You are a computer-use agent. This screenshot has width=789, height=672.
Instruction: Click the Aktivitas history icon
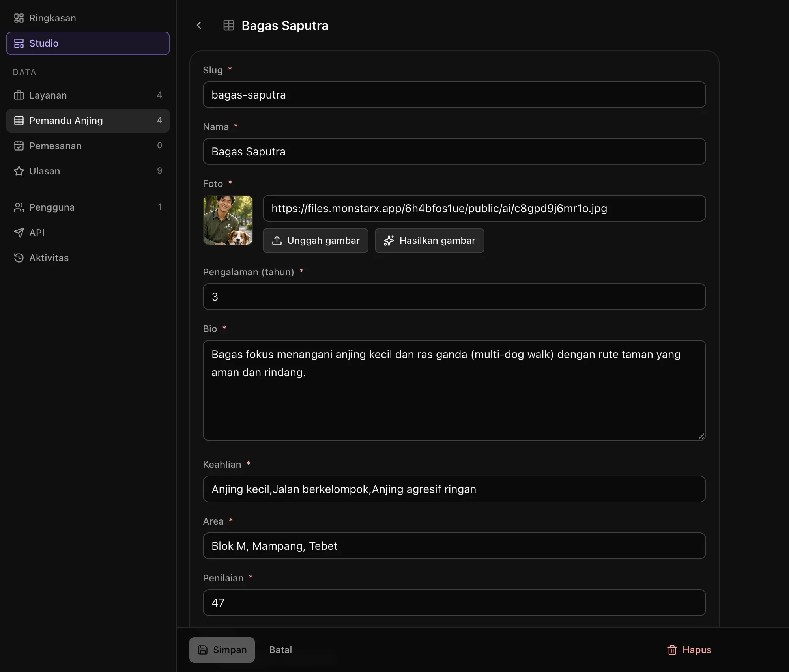pos(19,258)
